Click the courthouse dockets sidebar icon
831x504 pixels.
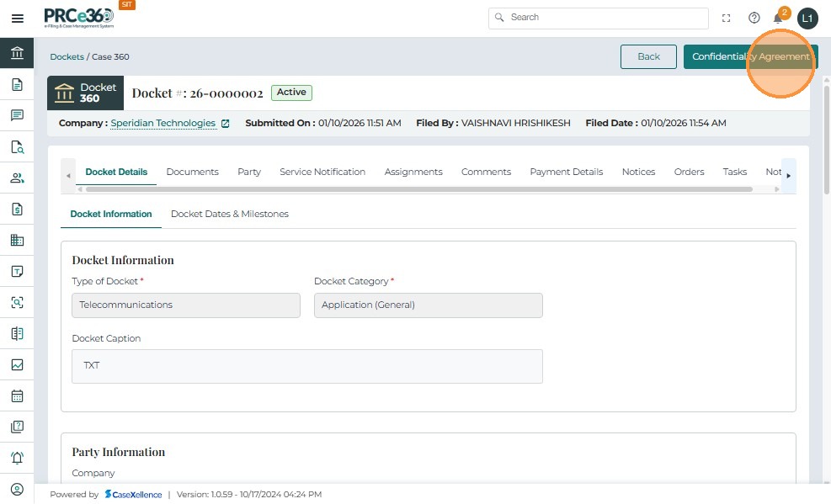[x=17, y=53]
